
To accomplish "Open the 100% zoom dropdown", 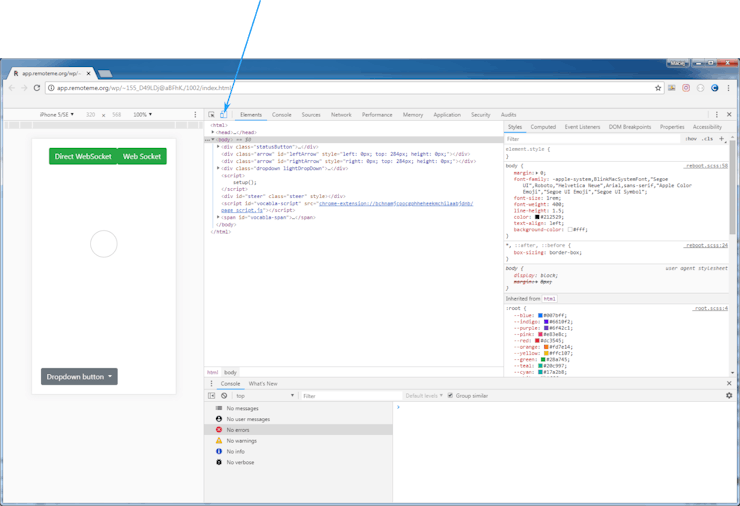I will (143, 115).
